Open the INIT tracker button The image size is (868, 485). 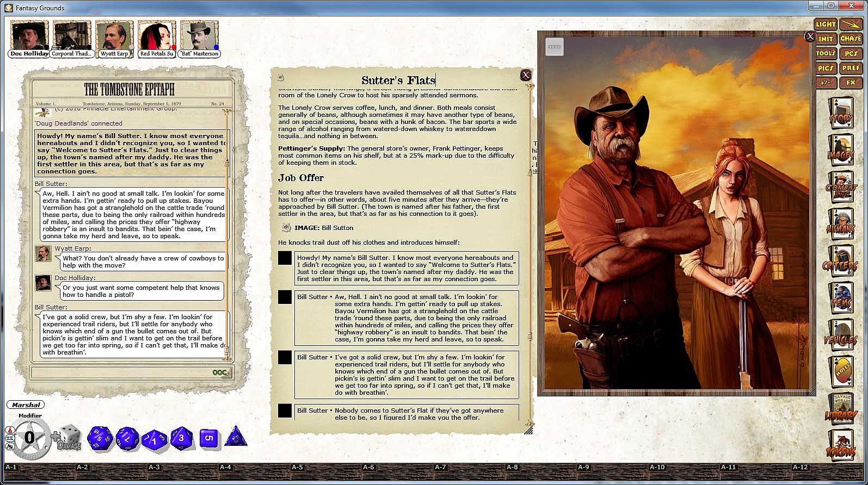[825, 39]
